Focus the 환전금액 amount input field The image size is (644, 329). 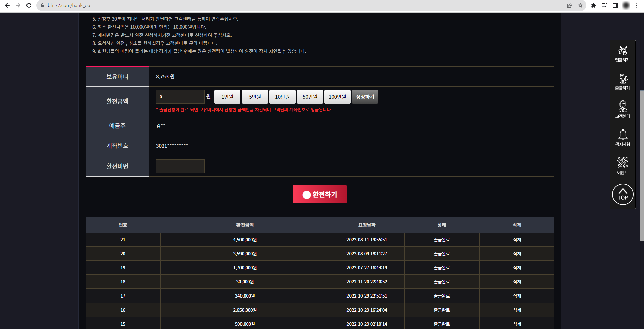(x=180, y=97)
